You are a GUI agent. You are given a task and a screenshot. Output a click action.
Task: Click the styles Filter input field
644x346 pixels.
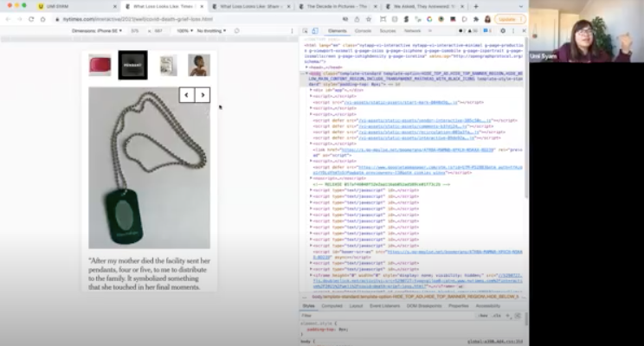click(x=386, y=316)
